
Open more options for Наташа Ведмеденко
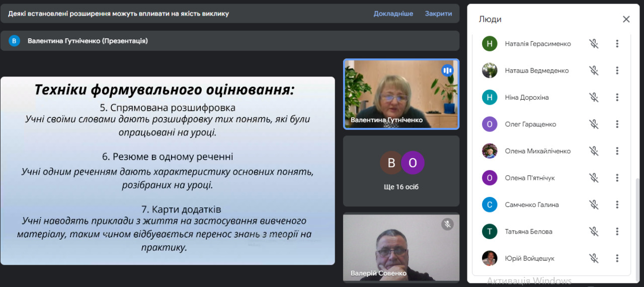617,70
